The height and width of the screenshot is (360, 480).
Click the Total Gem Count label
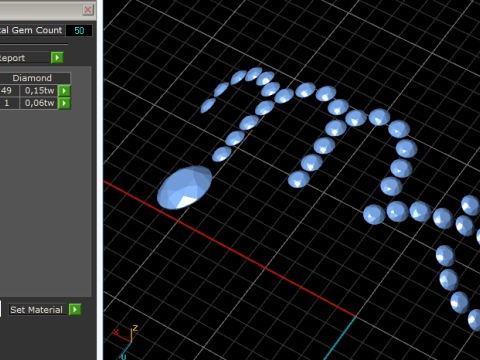(31, 30)
